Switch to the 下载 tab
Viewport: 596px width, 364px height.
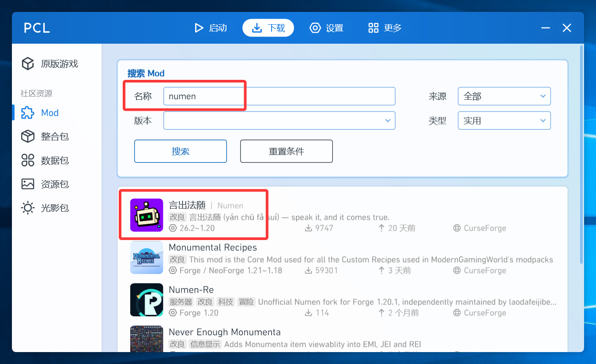(x=268, y=28)
